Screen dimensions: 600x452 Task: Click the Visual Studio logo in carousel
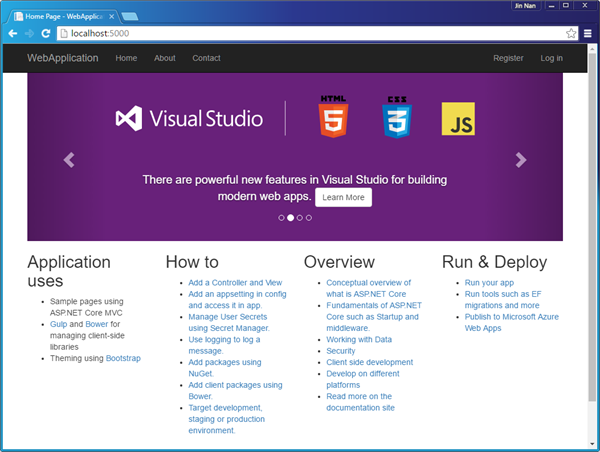[189, 118]
